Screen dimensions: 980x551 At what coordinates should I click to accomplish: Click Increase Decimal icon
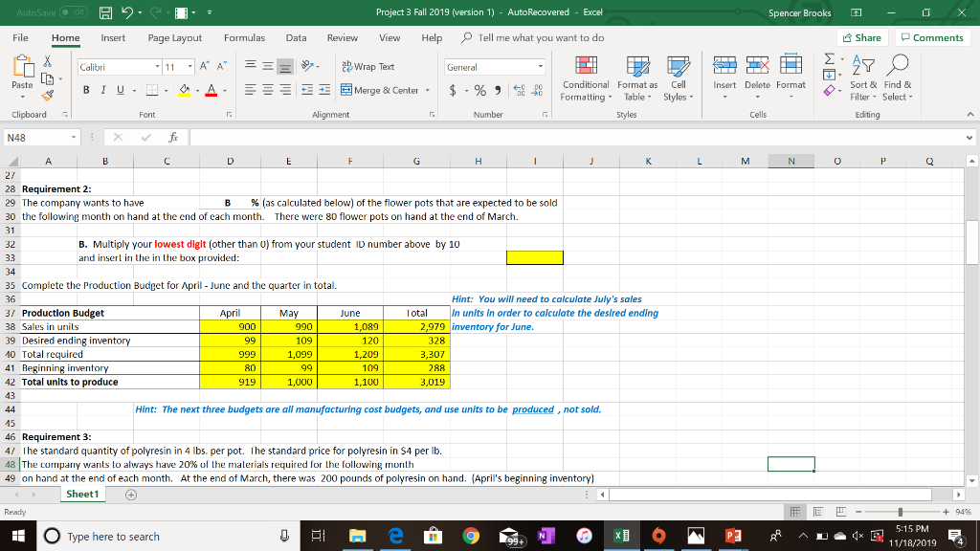pos(519,90)
